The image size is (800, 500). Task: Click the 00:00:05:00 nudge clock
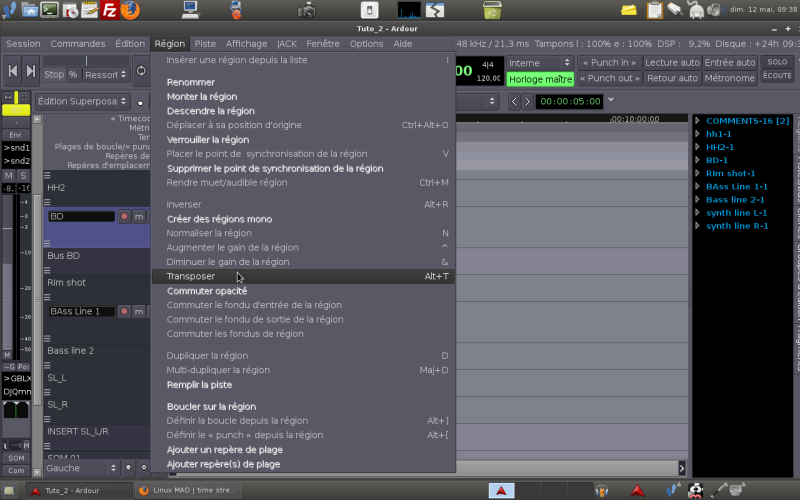click(x=570, y=102)
